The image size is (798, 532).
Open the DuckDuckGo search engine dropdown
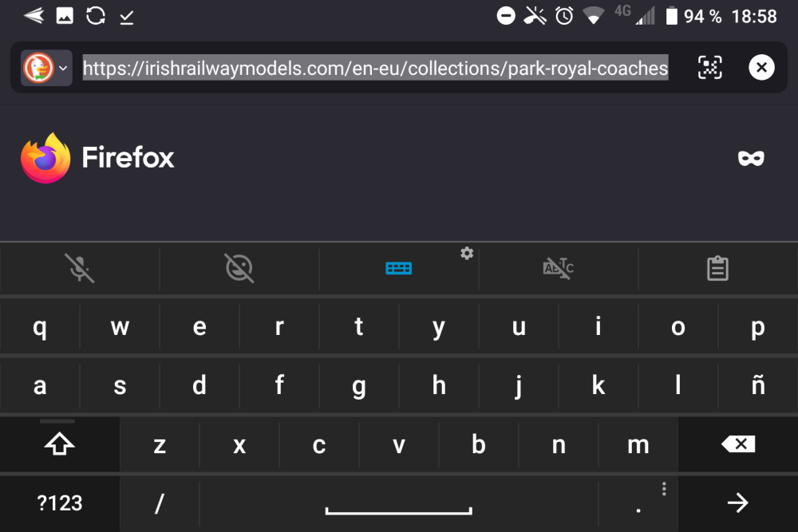click(x=46, y=68)
